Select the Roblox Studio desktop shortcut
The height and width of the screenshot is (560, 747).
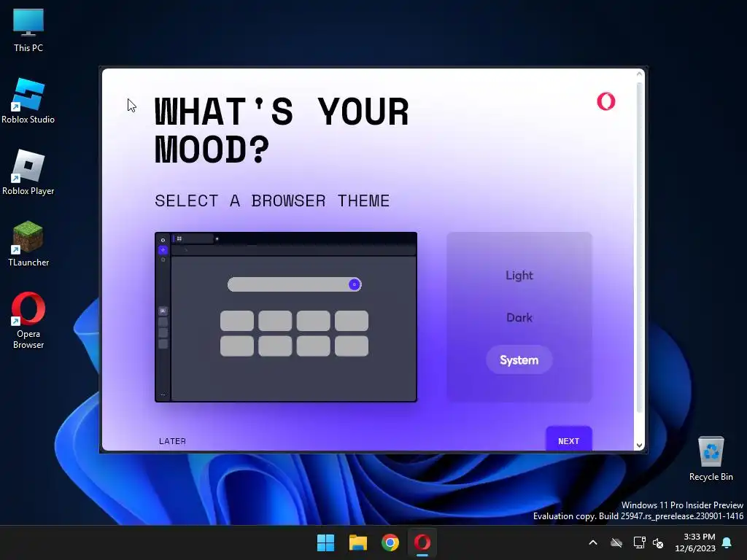click(x=28, y=101)
